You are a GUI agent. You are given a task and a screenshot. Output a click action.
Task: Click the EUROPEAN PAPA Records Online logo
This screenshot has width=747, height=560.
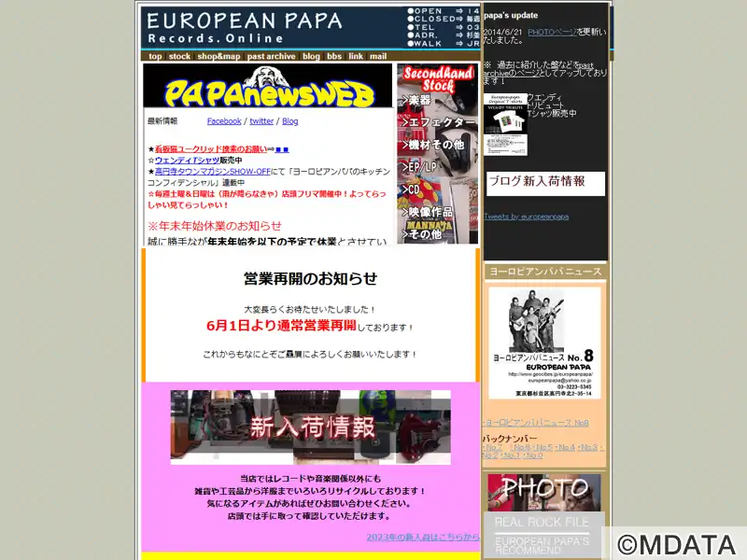245,28
